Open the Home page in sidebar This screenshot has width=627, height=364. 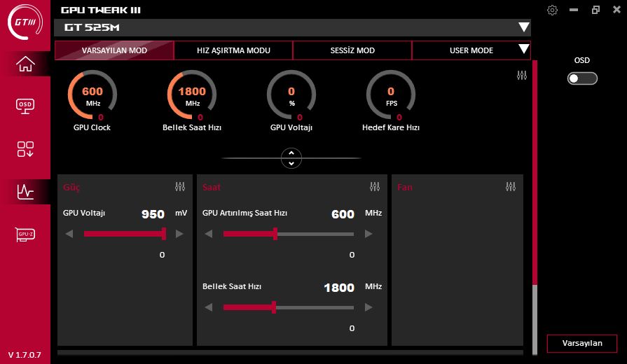pyautogui.click(x=25, y=64)
